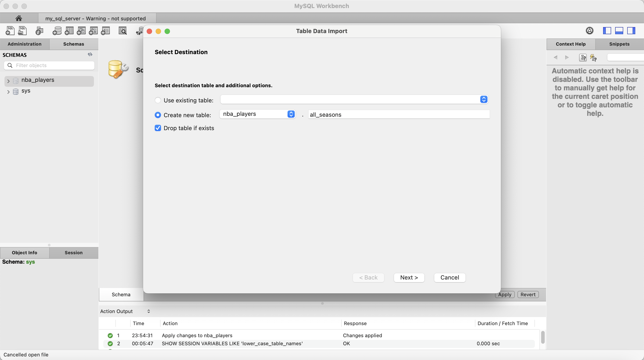This screenshot has height=360, width=644.
Task: Click the Action Output vertical scrollbar
Action: [x=542, y=337]
